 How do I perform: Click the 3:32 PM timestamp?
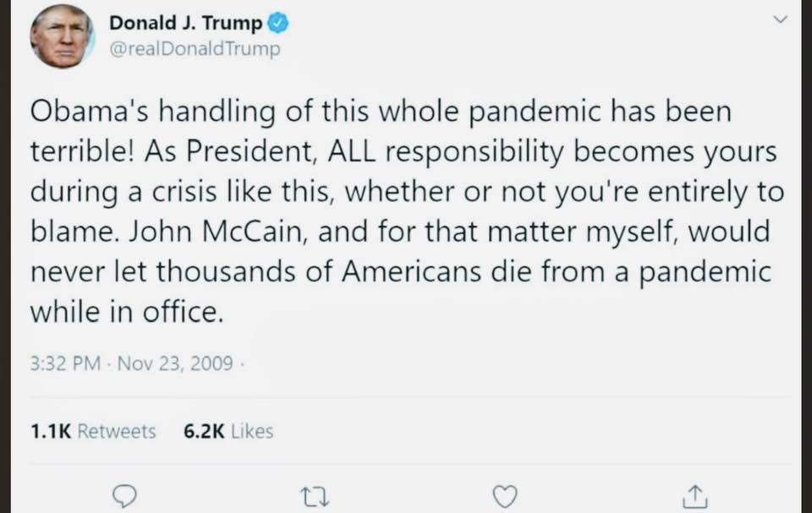[x=65, y=363]
